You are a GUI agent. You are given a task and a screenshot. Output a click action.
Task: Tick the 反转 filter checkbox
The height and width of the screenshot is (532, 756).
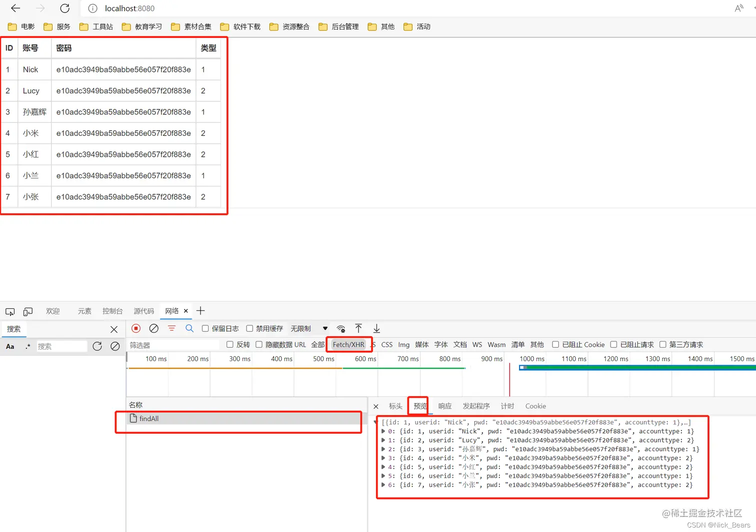[230, 344]
